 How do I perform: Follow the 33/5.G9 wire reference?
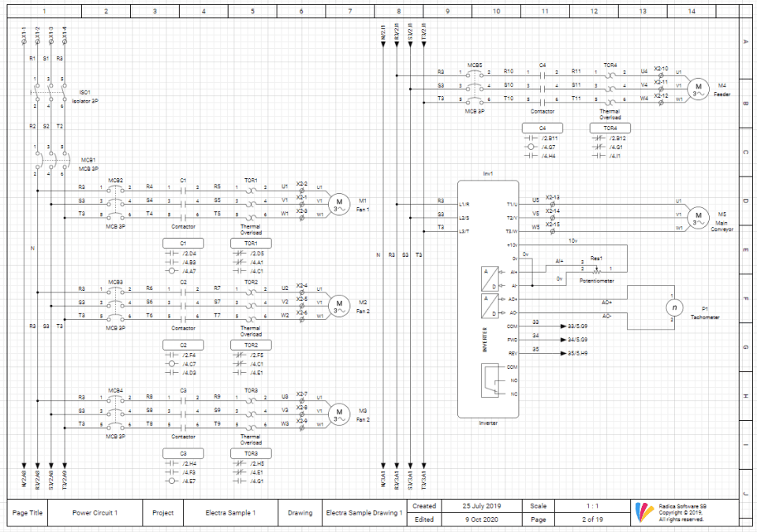pos(577,326)
